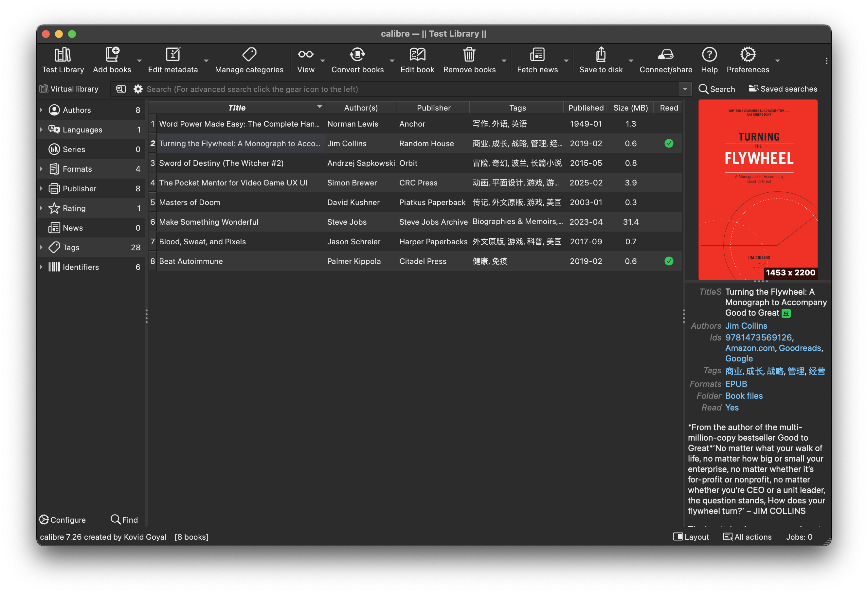
Task: Open Fetch news tool
Action: 537,55
